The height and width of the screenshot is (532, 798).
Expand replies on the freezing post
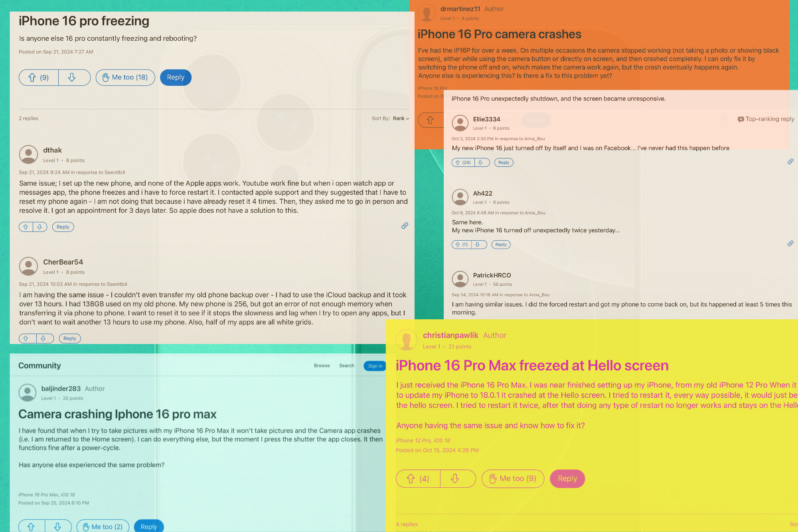click(28, 118)
